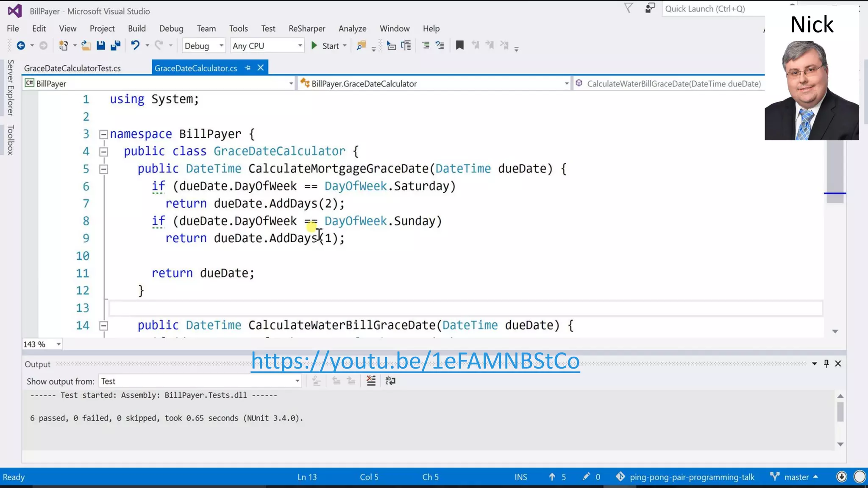Collapse the GraceDateCalculator class outline
Viewport: 868px width, 488px height.
click(103, 152)
